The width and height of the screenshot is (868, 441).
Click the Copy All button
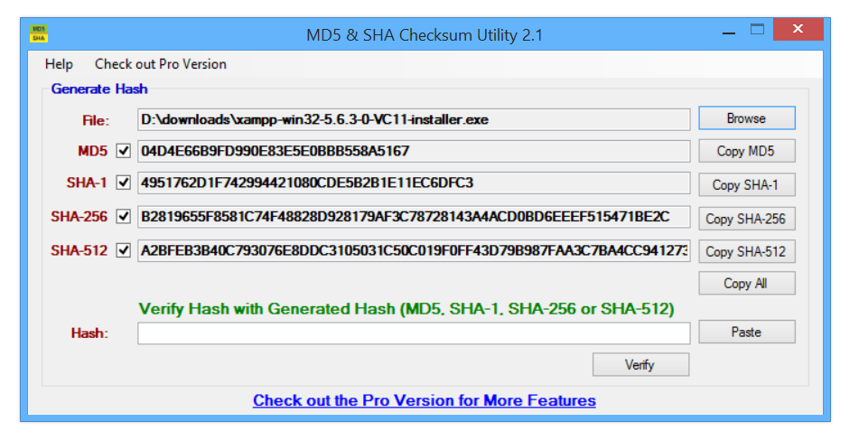coord(746,284)
